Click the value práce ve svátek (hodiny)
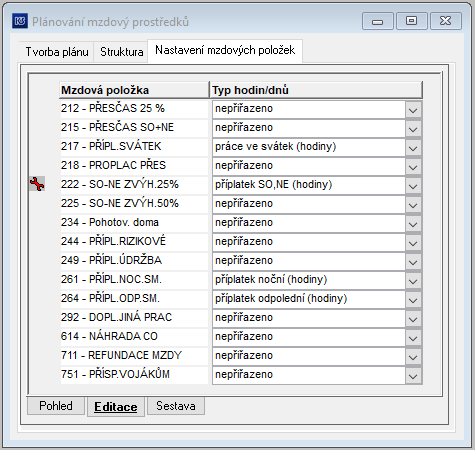This screenshot has height=450, width=475. coord(275,147)
